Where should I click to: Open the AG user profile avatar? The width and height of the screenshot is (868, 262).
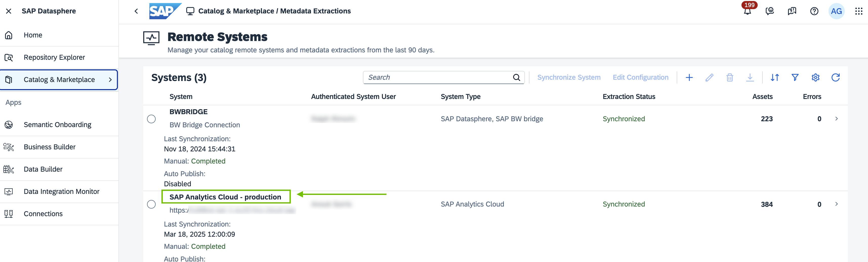[x=836, y=11]
